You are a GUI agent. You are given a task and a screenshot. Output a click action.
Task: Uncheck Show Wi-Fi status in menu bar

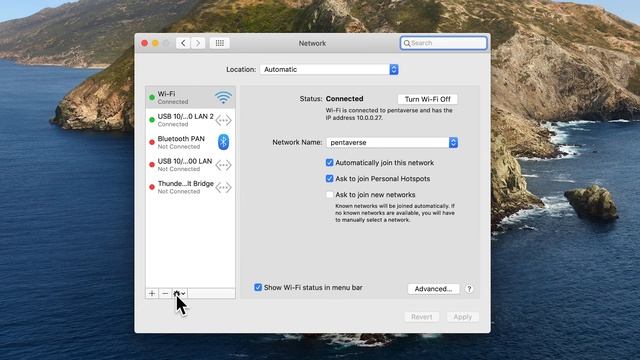click(258, 287)
